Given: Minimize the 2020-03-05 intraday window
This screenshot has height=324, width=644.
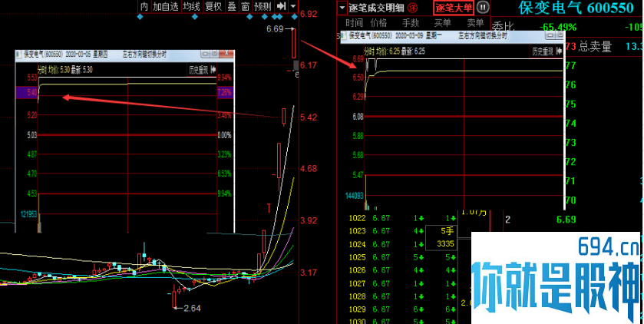Looking at the screenshot, I should [x=205, y=54].
